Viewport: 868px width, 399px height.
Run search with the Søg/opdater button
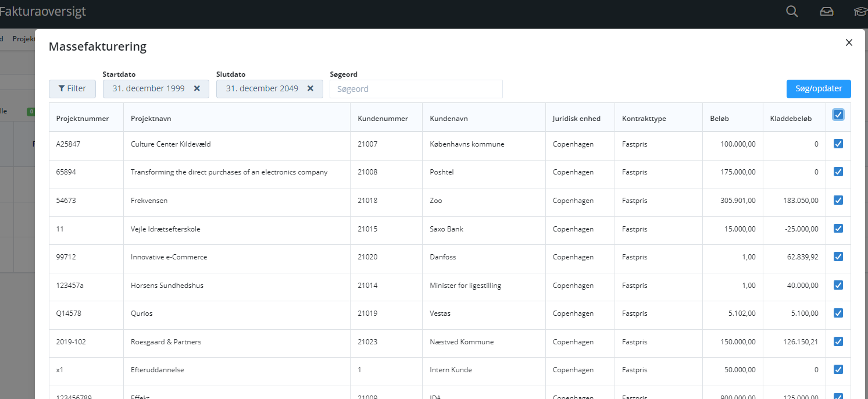pyautogui.click(x=818, y=88)
